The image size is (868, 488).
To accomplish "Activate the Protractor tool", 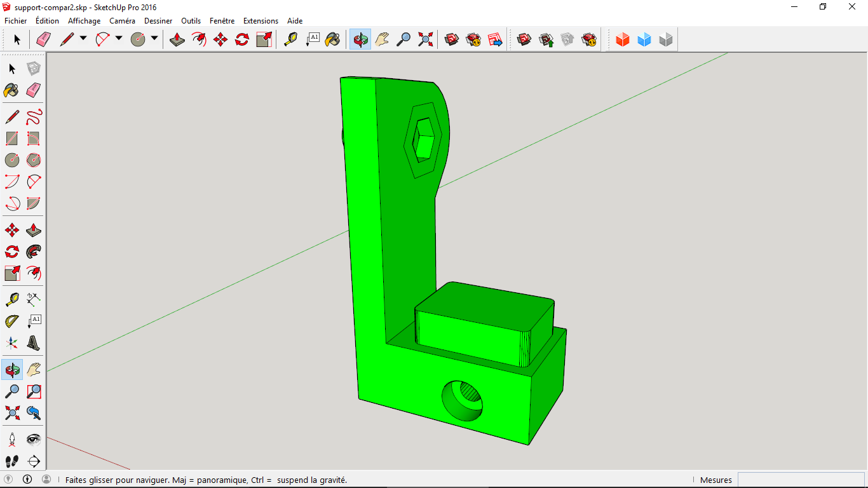I will [12, 321].
